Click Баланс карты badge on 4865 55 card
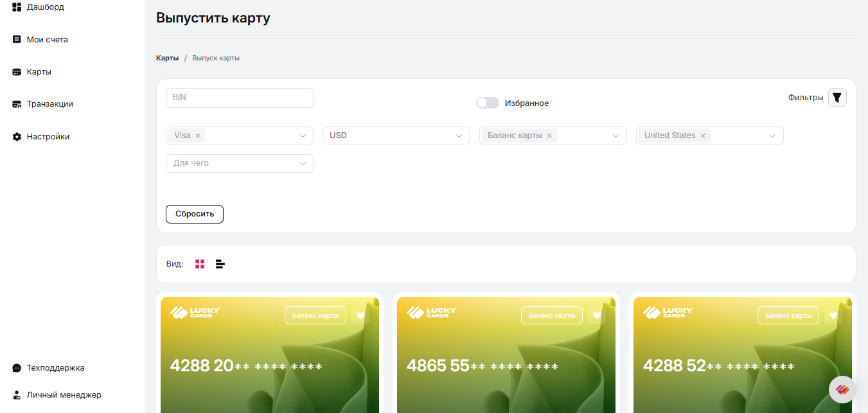Image resolution: width=868 pixels, height=413 pixels. [552, 315]
